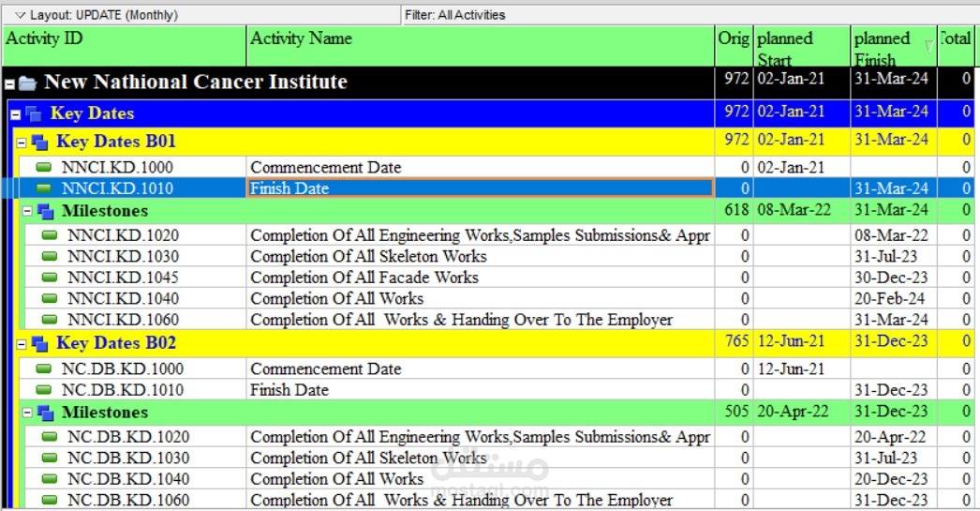Open the Layout: UPDATE (Monthly) dropdown arrow
The height and width of the screenshot is (511, 980).
point(20,15)
